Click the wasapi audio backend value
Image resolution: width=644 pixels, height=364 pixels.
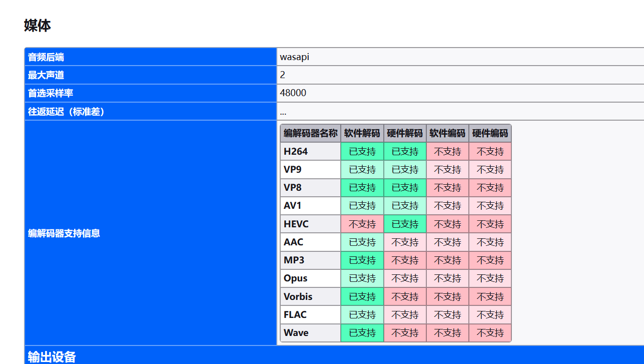(x=295, y=57)
